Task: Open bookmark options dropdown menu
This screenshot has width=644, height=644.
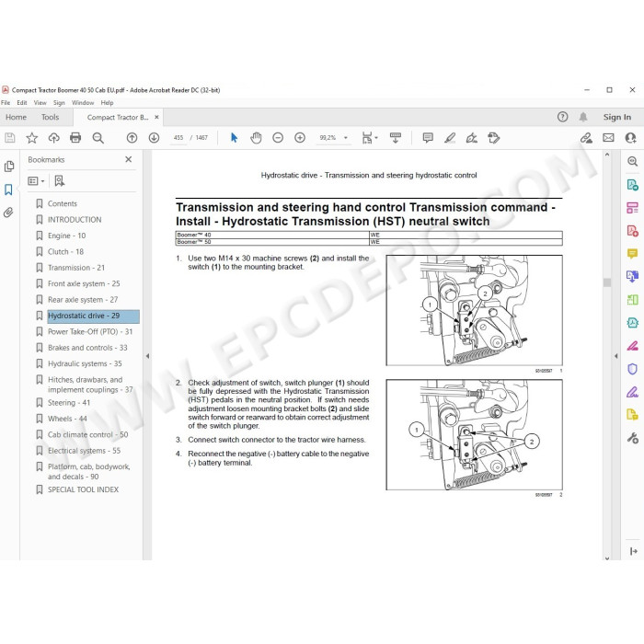Action: click(x=36, y=181)
